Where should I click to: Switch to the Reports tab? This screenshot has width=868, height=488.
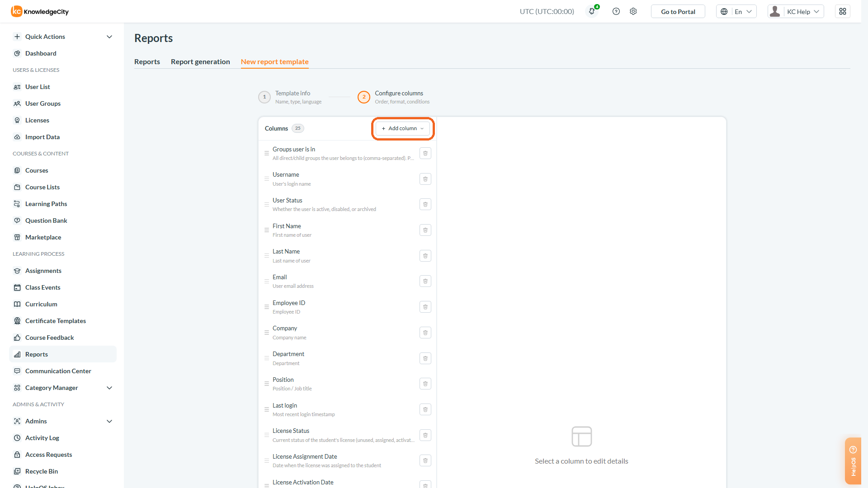tap(147, 61)
